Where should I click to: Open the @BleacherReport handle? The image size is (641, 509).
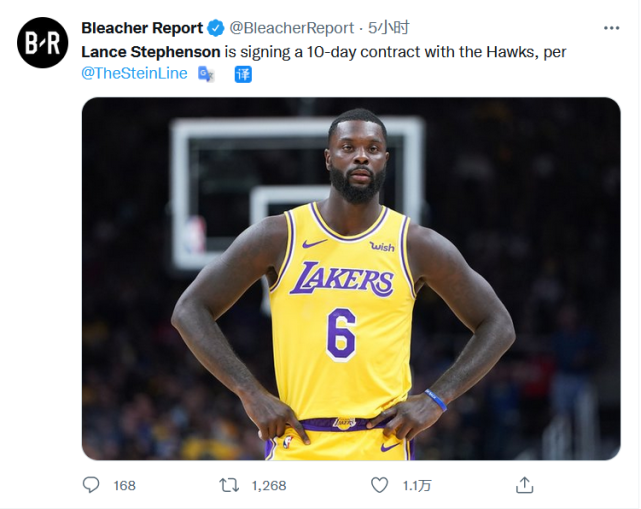[292, 28]
